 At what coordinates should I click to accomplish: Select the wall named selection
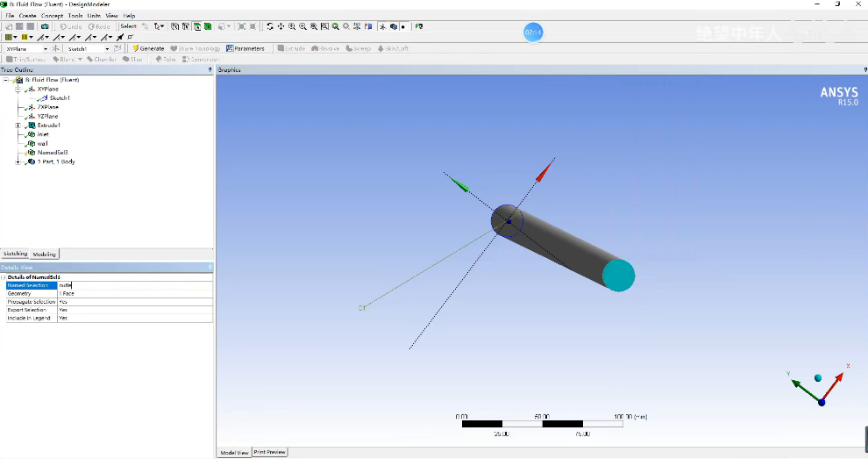[42, 144]
